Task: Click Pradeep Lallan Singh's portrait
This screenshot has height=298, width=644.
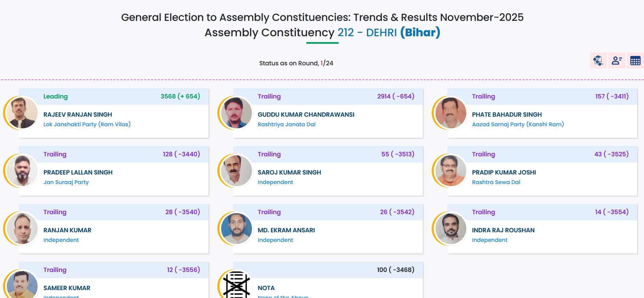Action: coord(22,171)
